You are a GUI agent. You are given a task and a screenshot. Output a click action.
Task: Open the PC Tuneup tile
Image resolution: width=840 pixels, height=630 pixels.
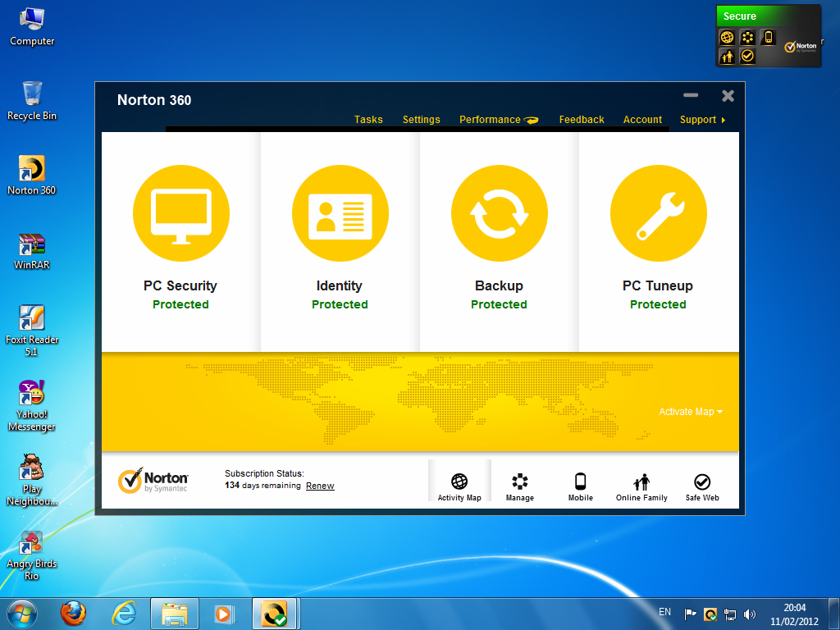click(659, 242)
